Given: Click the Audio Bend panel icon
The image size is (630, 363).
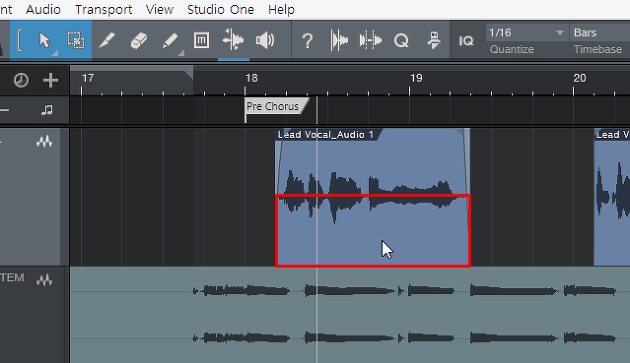Looking at the screenshot, I should click(x=370, y=40).
